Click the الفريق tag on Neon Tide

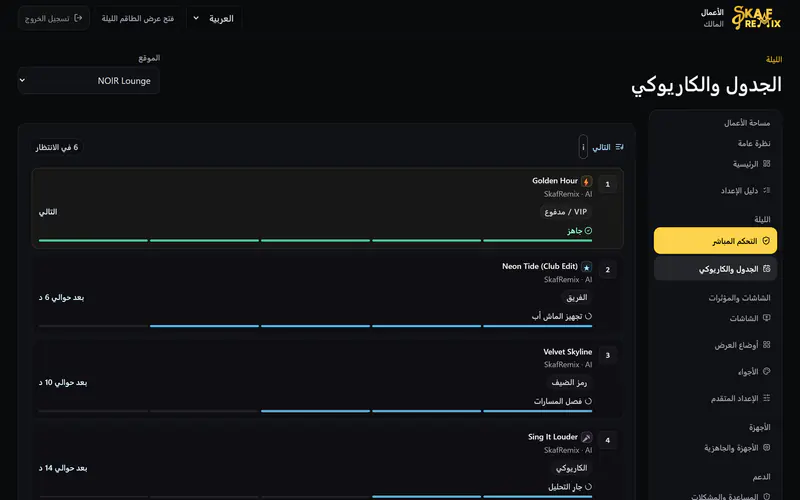pos(577,297)
